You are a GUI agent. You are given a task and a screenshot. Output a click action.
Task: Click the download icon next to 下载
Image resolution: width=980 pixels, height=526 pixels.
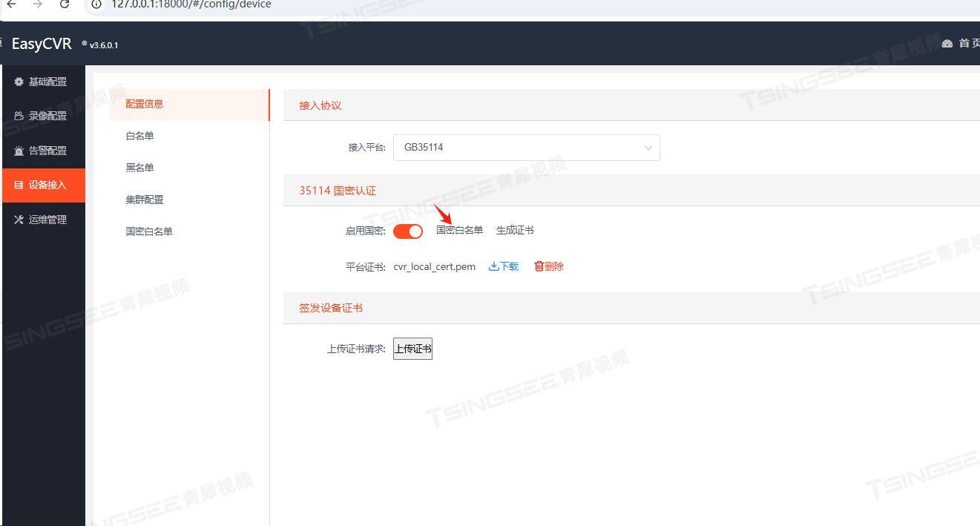(493, 266)
